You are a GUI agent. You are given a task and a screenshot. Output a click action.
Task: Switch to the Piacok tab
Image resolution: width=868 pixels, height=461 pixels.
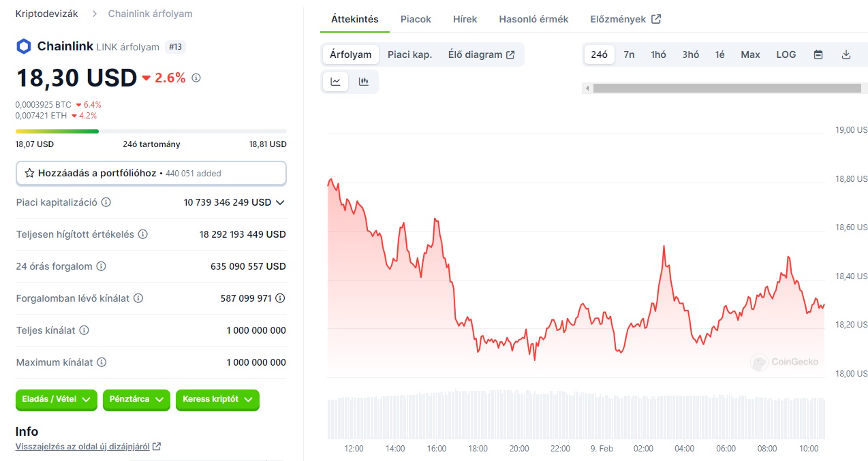[x=416, y=19]
